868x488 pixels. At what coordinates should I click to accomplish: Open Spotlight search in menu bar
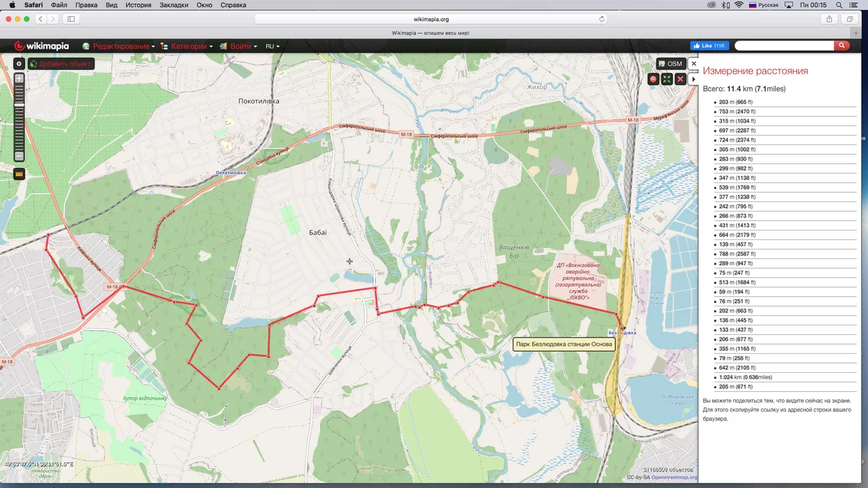pyautogui.click(x=840, y=5)
